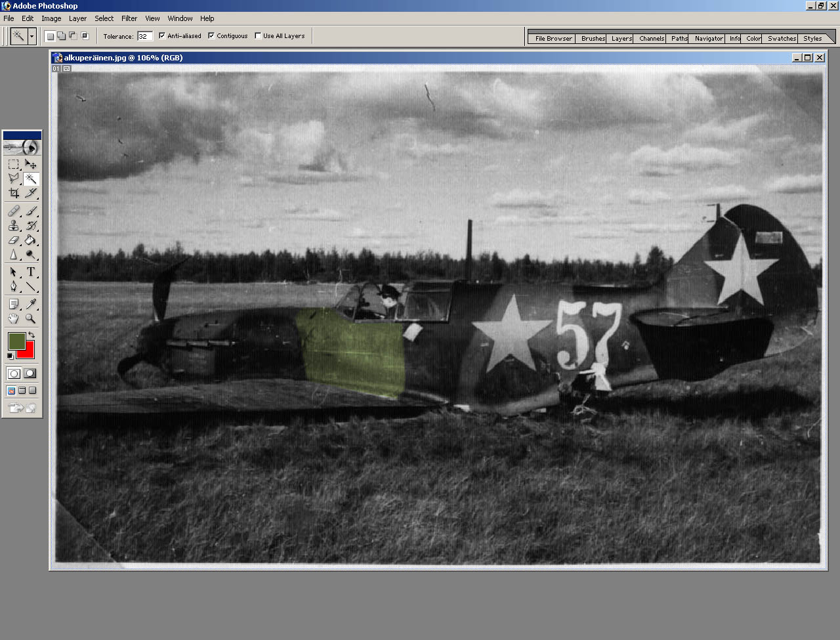Switch to Quick Mask mode

coord(30,373)
